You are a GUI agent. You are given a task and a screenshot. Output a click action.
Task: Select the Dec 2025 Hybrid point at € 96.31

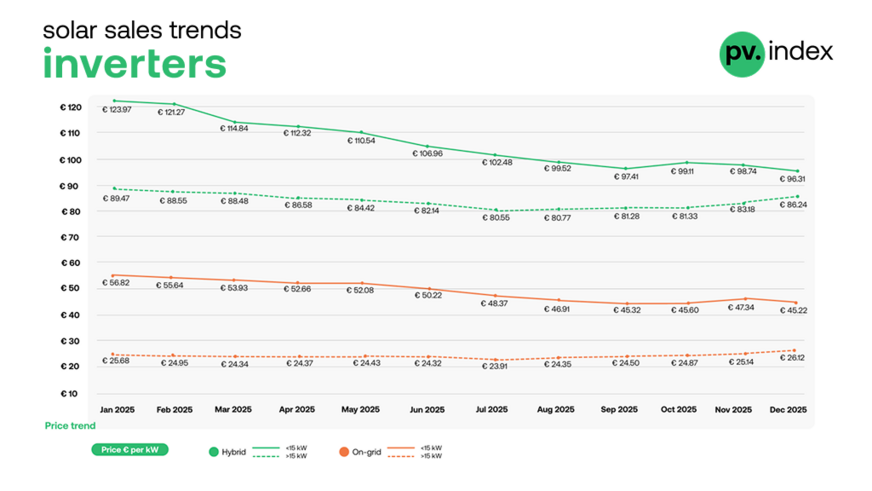[796, 171]
